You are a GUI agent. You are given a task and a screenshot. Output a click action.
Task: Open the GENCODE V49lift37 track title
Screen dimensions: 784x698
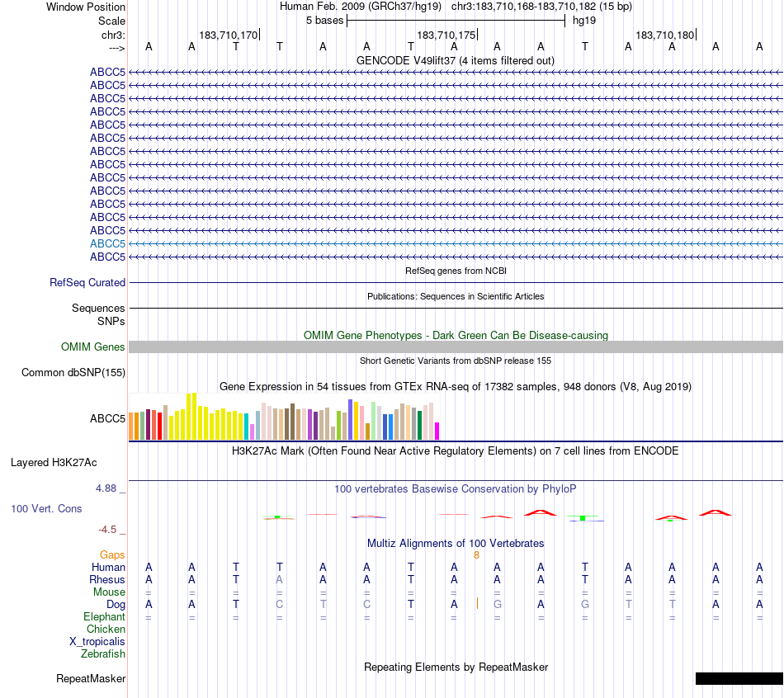pyautogui.click(x=455, y=60)
